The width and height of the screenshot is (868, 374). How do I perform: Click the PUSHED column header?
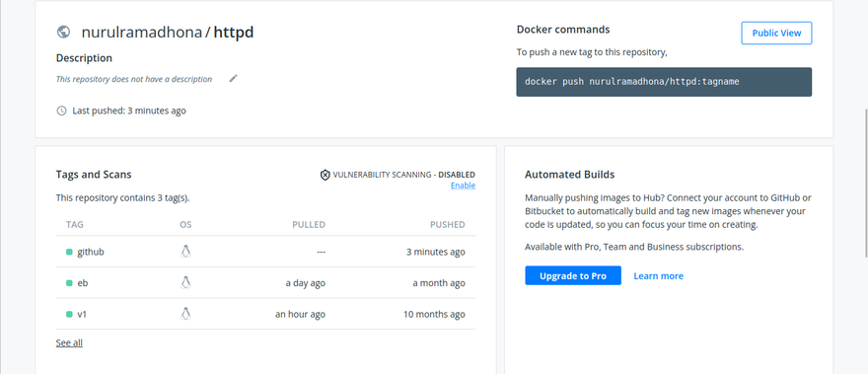click(x=447, y=224)
